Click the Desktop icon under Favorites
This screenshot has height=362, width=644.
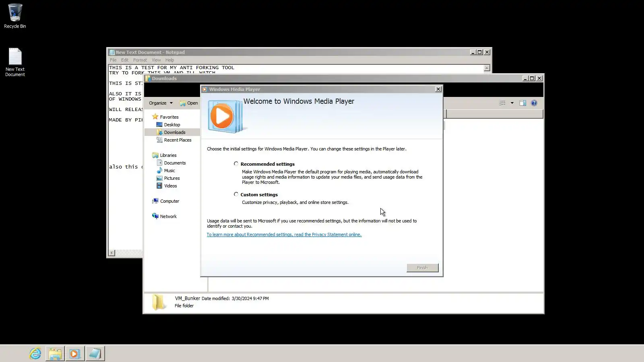159,125
